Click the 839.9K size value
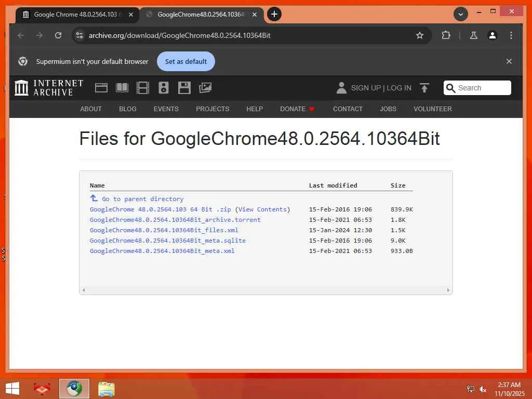Image resolution: width=532 pixels, height=399 pixels. (402, 209)
